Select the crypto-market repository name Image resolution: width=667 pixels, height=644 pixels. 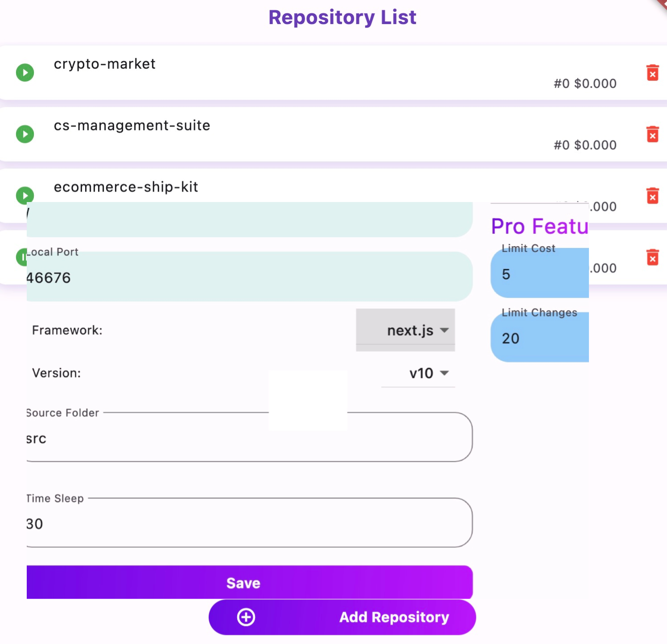[104, 64]
